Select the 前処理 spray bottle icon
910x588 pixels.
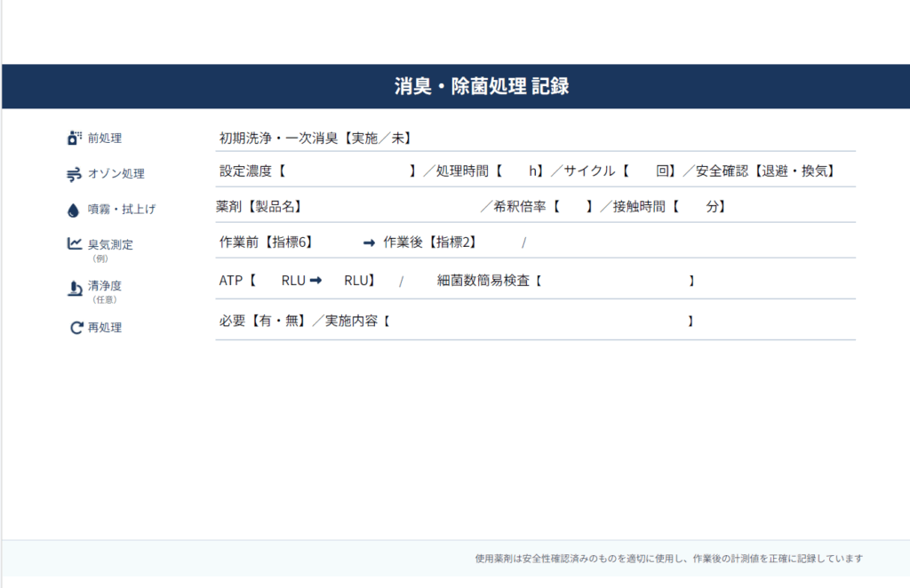[71, 137]
